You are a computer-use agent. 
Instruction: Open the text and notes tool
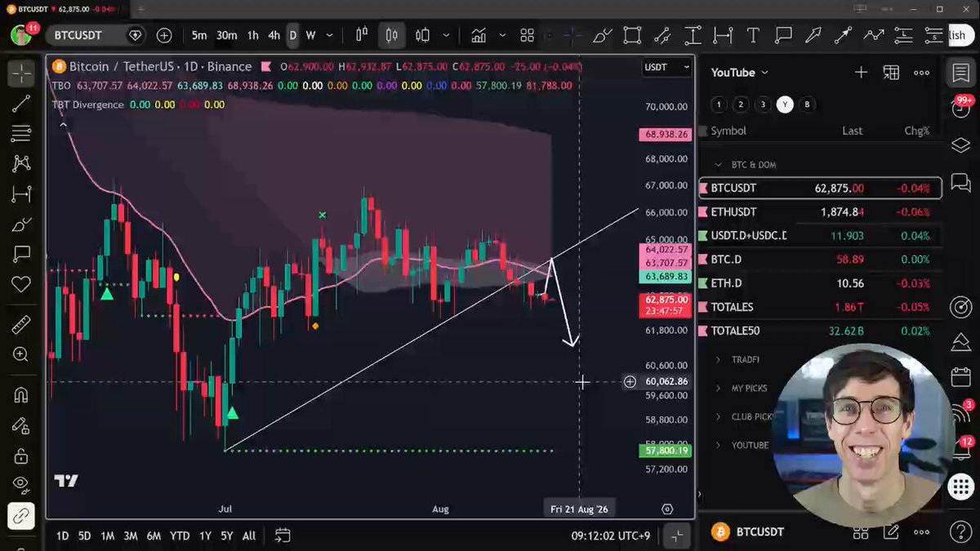(x=21, y=254)
